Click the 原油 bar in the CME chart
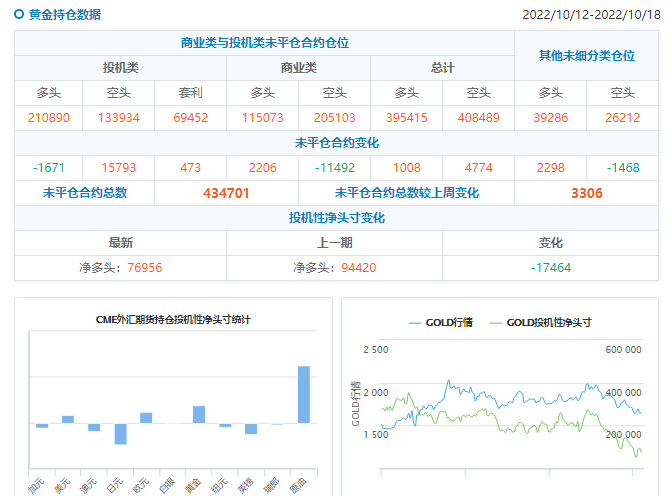This screenshot has height=496, width=672. tap(303, 394)
